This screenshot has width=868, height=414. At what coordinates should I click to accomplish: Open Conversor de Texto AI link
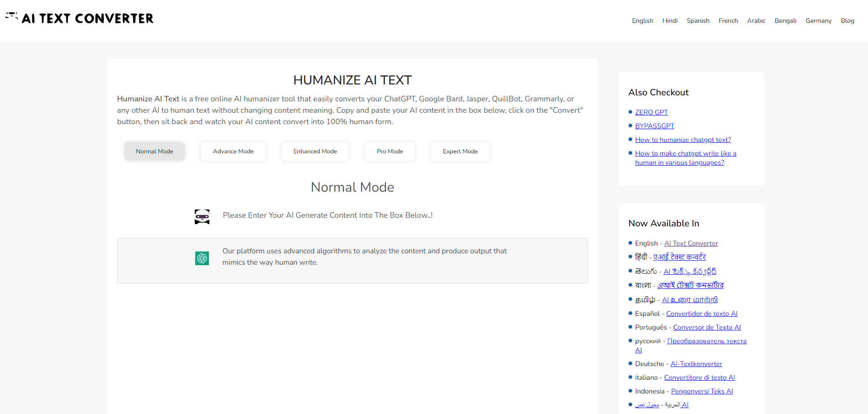[x=707, y=327]
